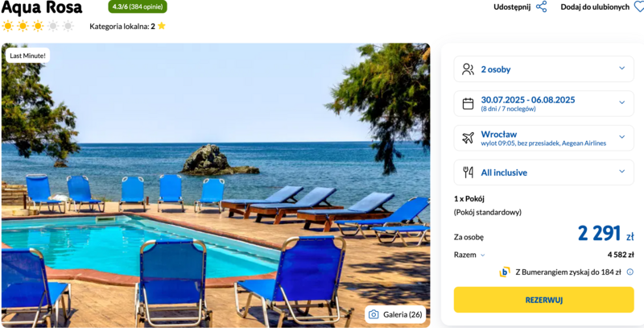Open the info icon next to Bumerang offer
This screenshot has width=644, height=328.
(x=630, y=272)
